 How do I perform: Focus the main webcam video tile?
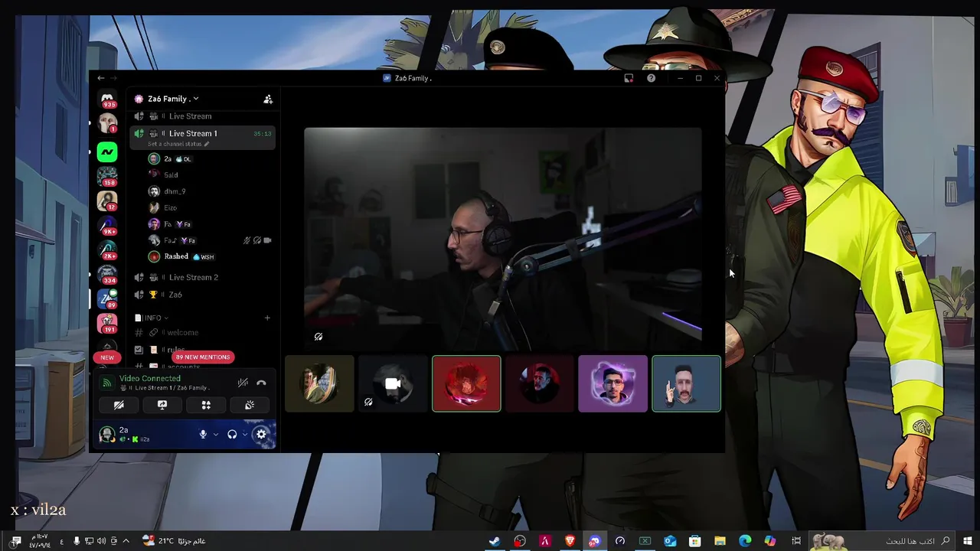click(502, 239)
